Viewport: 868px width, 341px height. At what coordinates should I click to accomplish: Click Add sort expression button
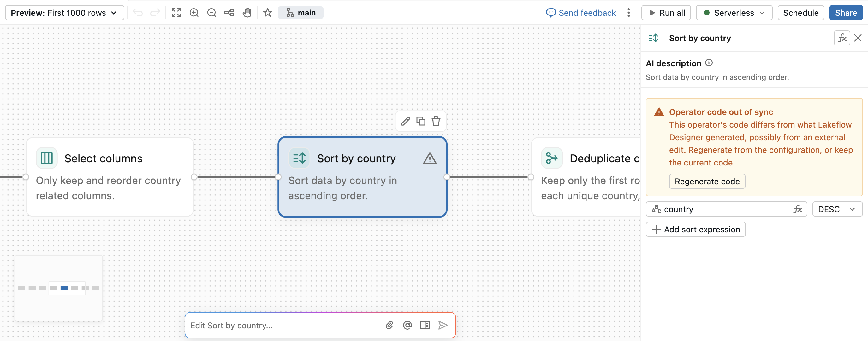pos(695,230)
